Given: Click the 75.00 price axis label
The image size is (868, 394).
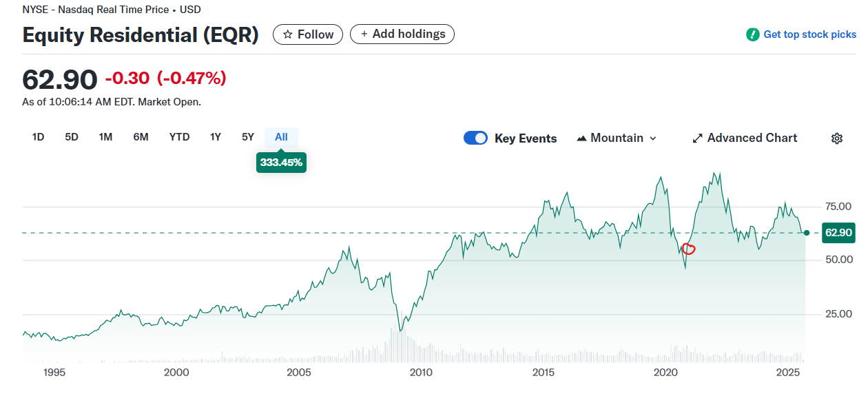Looking at the screenshot, I should click(838, 206).
